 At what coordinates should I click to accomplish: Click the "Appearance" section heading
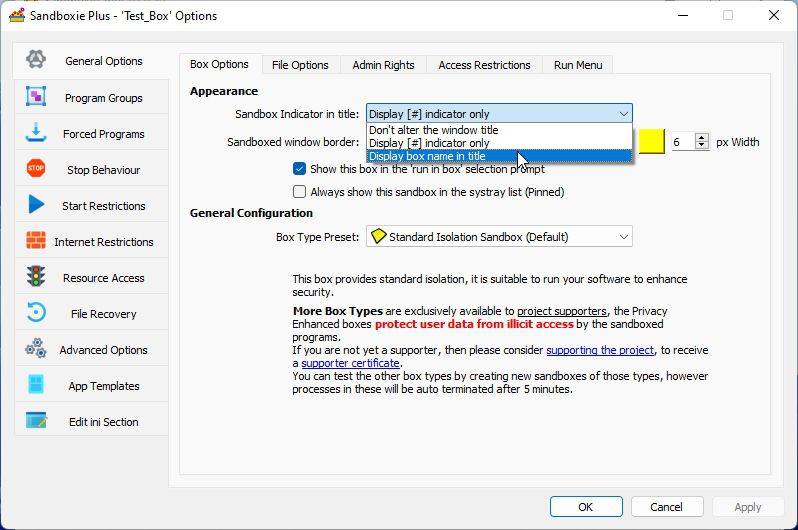tap(224, 91)
